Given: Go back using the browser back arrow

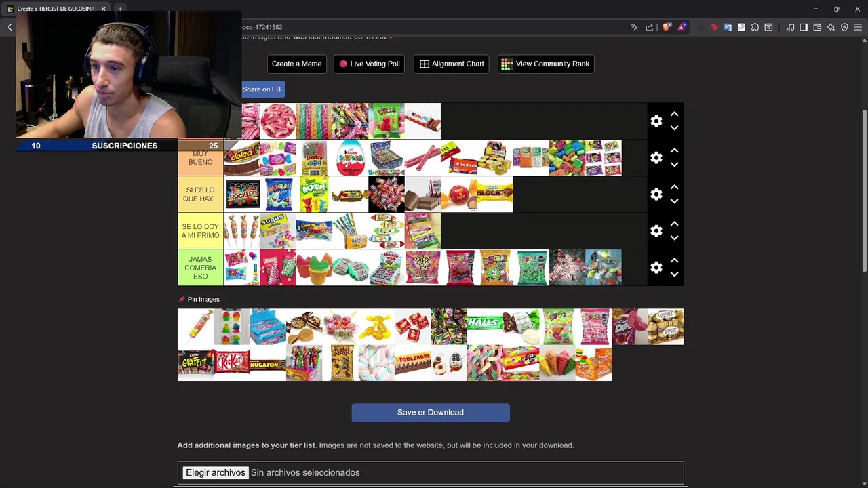Looking at the screenshot, I should (x=9, y=27).
